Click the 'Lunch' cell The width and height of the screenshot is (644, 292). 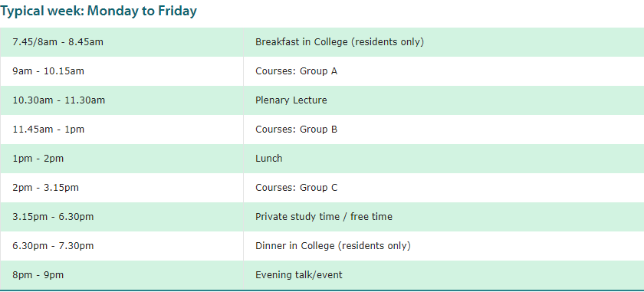(444, 159)
